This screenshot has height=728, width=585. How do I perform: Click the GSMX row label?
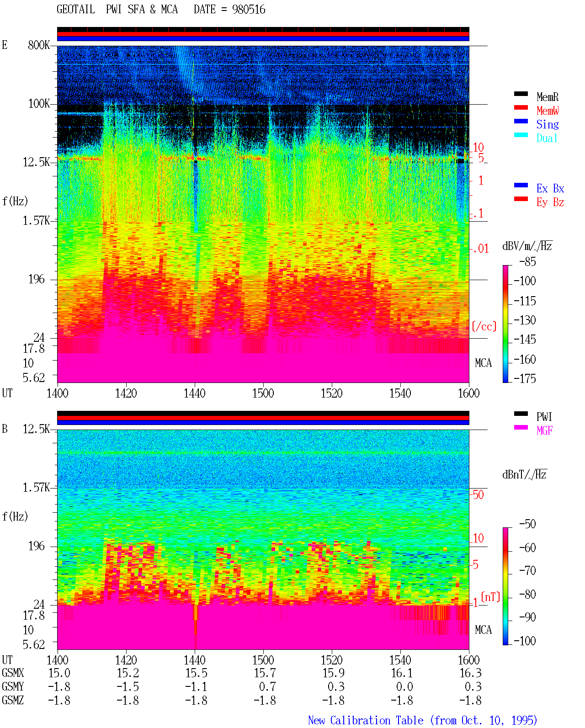13,673
